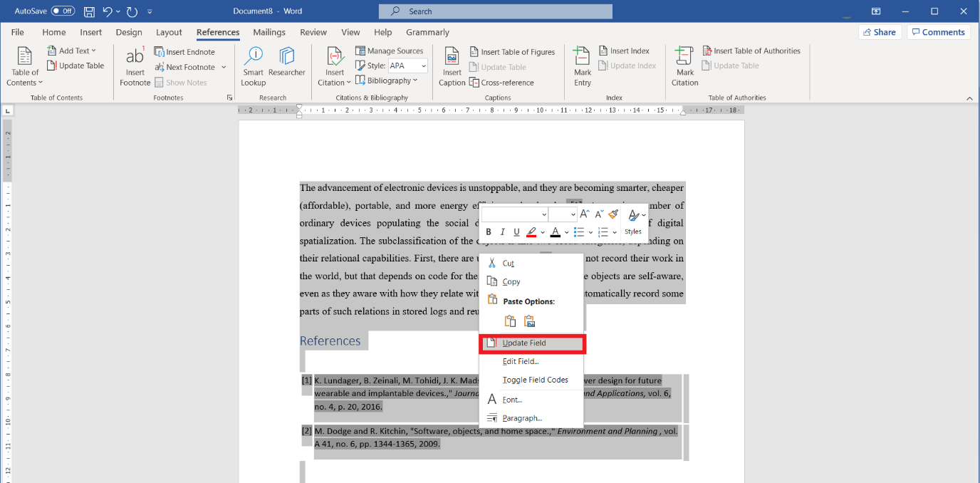Screen dimensions: 980x483
Task: Click Mark Citation in Table of Authorities
Action: 684,66
